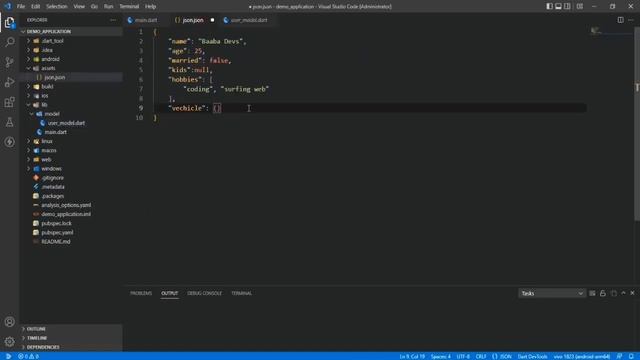The width and height of the screenshot is (640, 360).
Task: Switch to the Output panel tab
Action: (169, 293)
